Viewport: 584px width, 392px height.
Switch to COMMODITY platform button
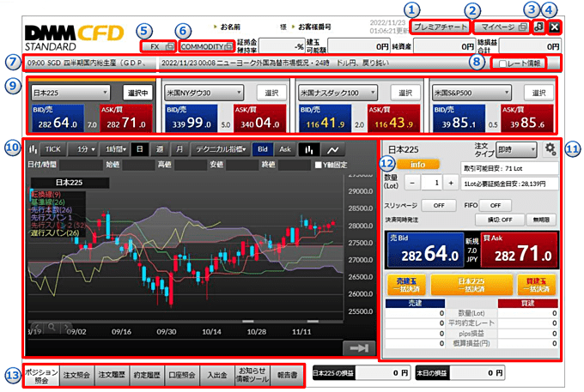(206, 46)
